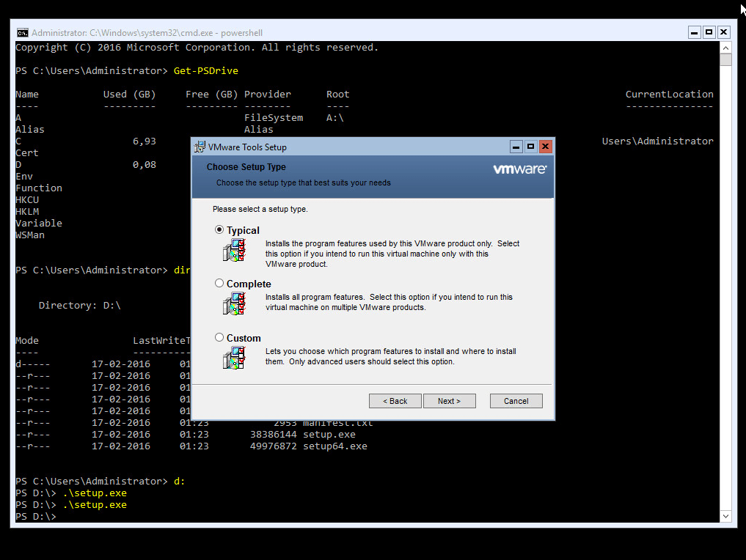Click the 'HKLM' drive name
This screenshot has width=746, height=560.
point(27,212)
